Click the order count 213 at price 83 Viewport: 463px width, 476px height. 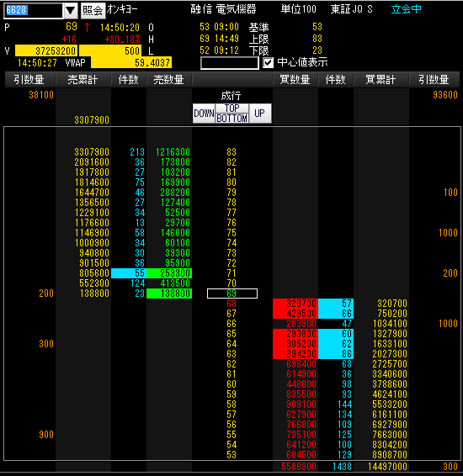click(x=137, y=152)
